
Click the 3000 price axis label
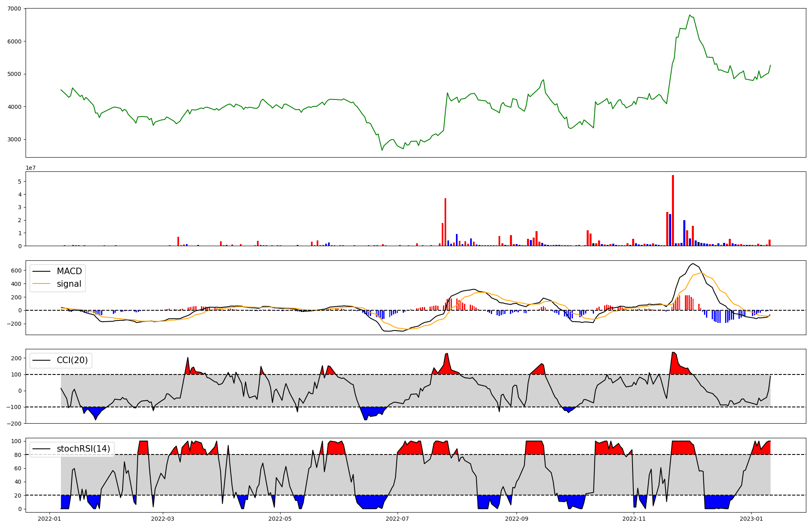point(15,140)
